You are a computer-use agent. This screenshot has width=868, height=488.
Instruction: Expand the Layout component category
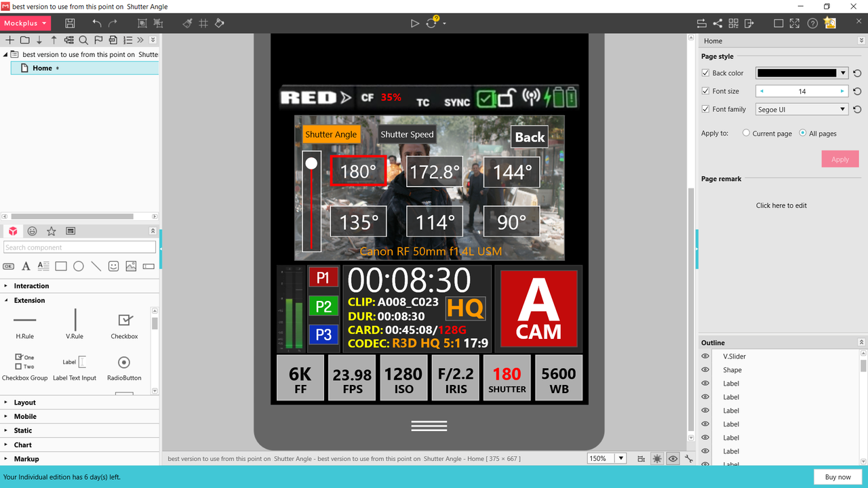point(6,403)
